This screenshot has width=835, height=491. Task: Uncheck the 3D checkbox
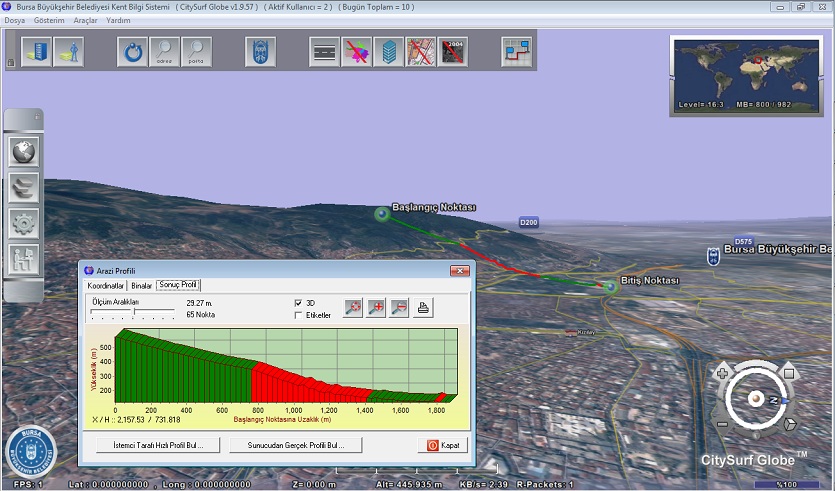coord(298,302)
